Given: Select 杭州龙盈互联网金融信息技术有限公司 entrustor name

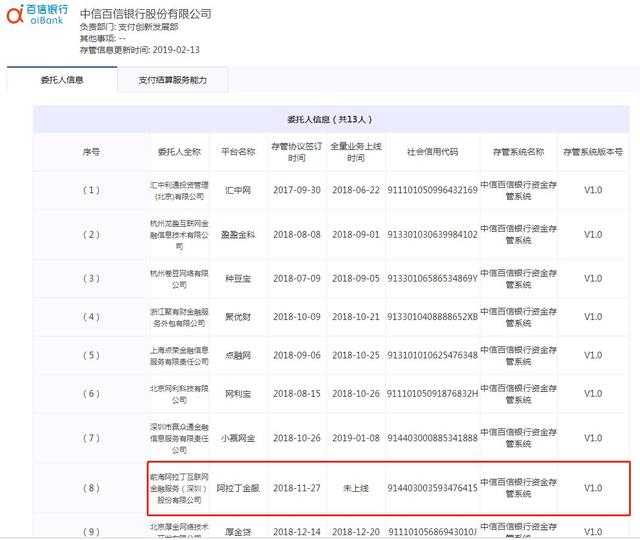Looking at the screenshot, I should 179,235.
